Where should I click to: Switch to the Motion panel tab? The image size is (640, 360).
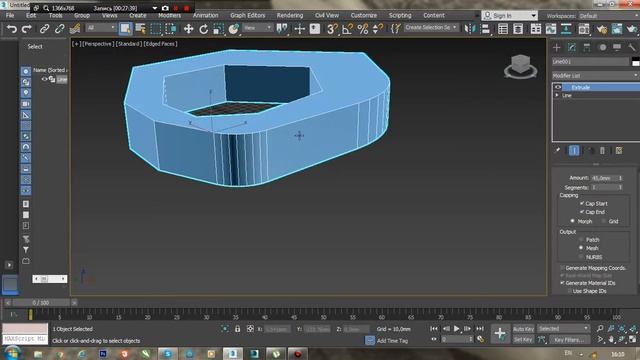(x=602, y=47)
